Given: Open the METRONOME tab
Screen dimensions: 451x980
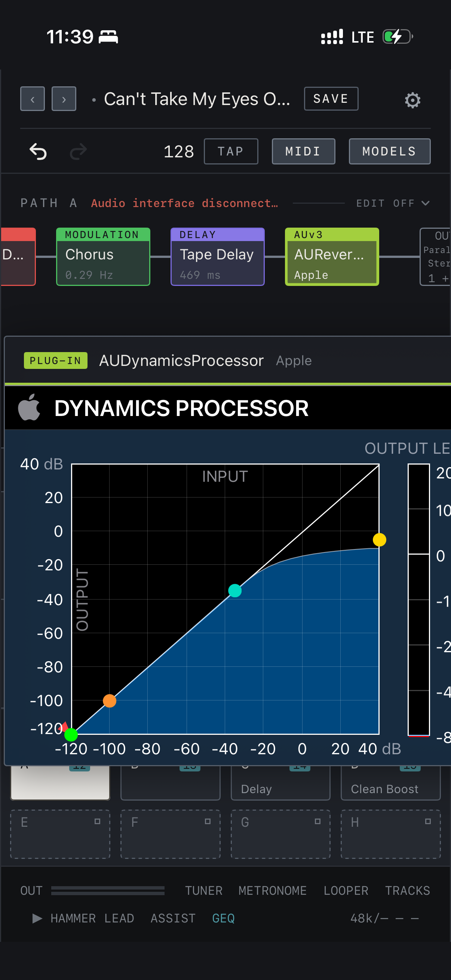Looking at the screenshot, I should 273,891.
